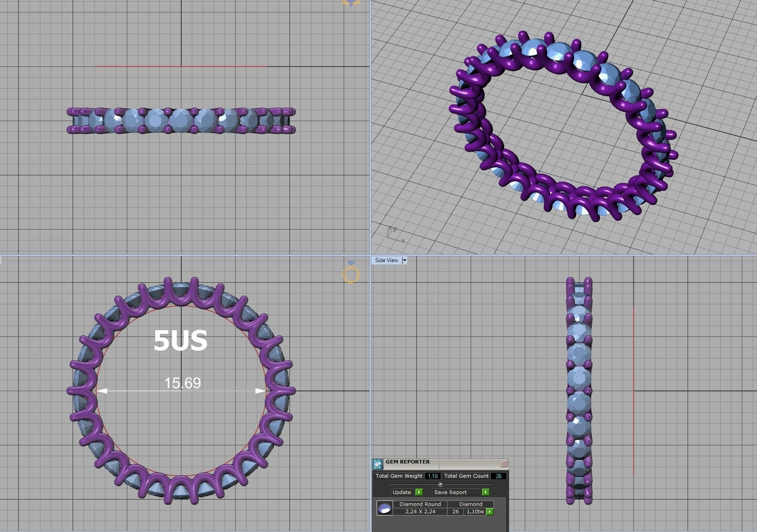Run Update with its green arrow
The height and width of the screenshot is (532, 757).
(419, 492)
